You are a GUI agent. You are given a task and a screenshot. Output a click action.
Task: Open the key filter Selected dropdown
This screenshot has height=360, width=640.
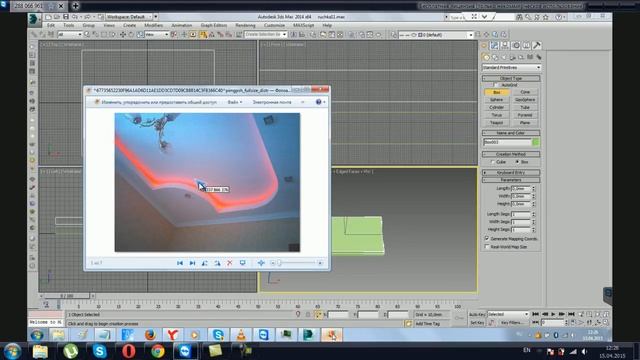(509, 314)
